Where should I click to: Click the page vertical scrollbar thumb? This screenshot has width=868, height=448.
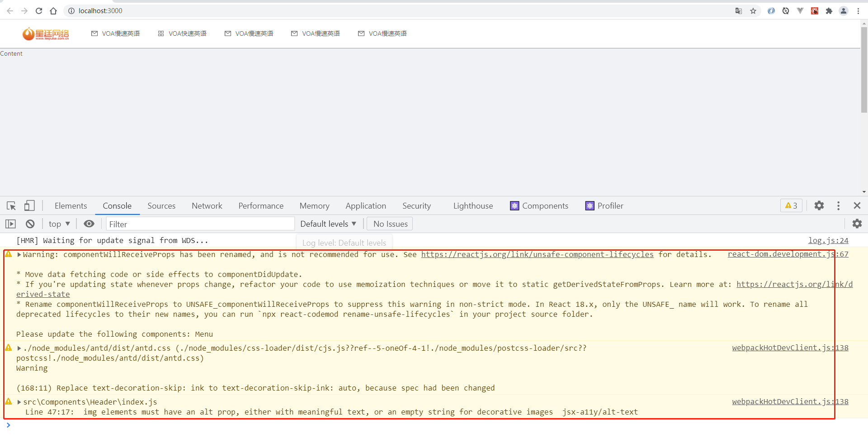click(864, 70)
